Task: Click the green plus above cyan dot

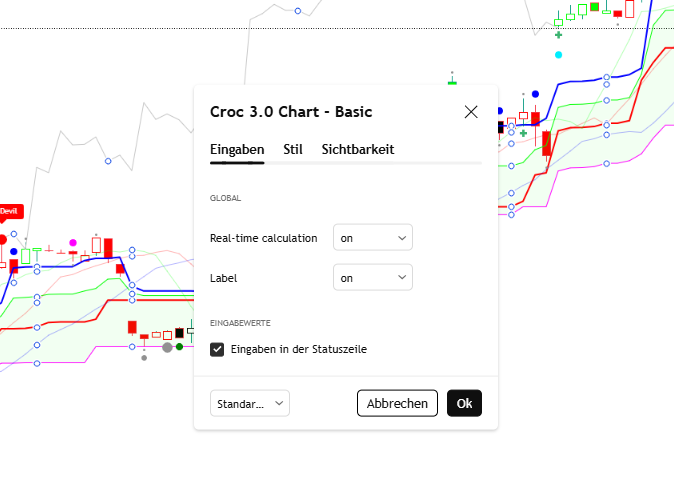Action: point(558,35)
